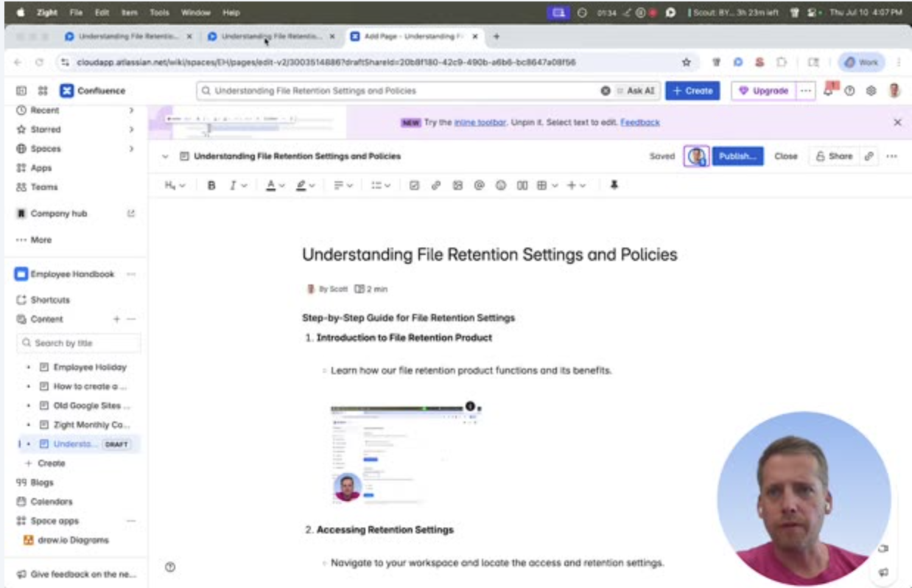Image resolution: width=912 pixels, height=588 pixels.
Task: Dismiss the inline toolbar banner
Action: 897,122
